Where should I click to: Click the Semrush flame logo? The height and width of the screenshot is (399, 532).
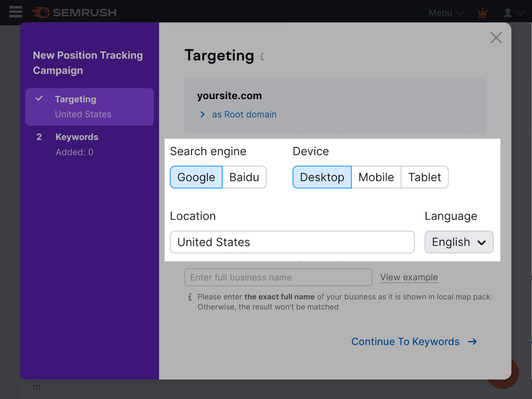[x=41, y=12]
